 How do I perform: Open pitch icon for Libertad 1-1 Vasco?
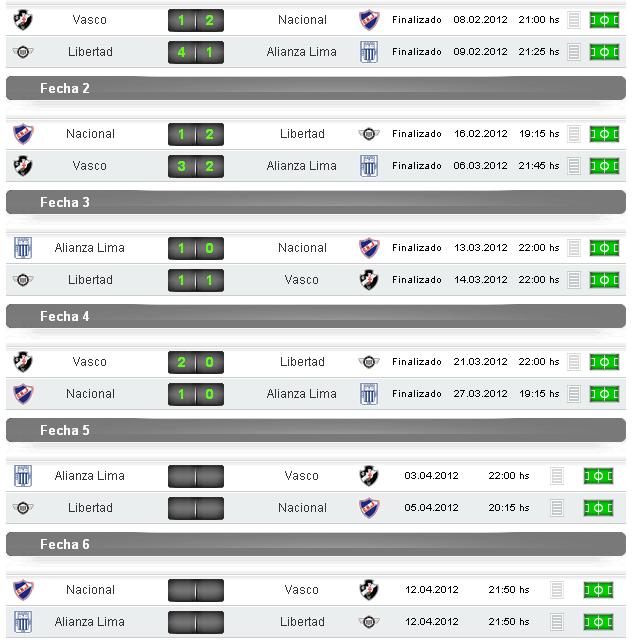click(x=603, y=280)
